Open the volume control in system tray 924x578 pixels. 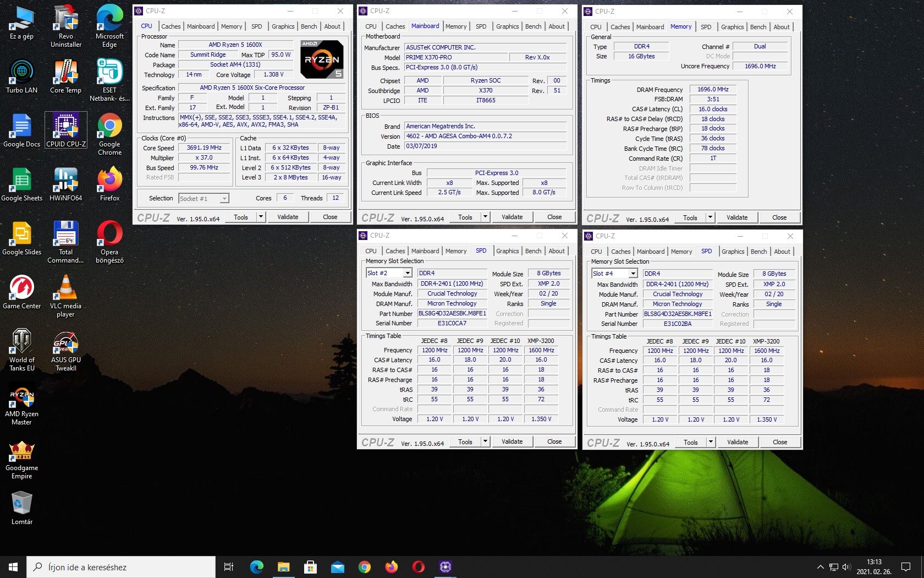tap(846, 567)
